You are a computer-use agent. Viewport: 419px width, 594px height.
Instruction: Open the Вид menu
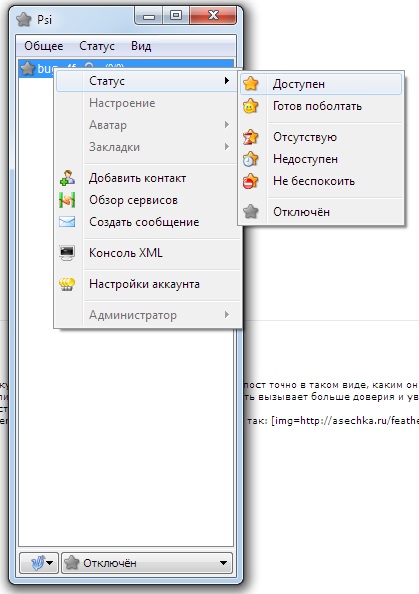coord(141,46)
